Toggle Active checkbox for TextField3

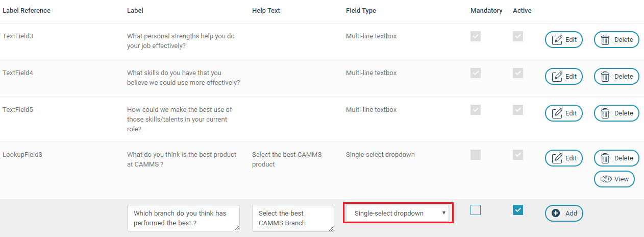[x=518, y=36]
